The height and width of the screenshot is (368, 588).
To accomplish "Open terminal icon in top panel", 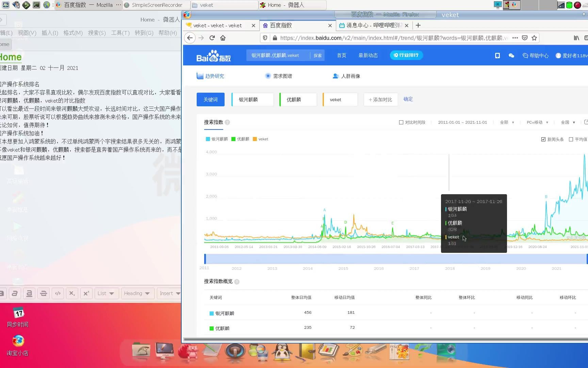I will pos(36,5).
